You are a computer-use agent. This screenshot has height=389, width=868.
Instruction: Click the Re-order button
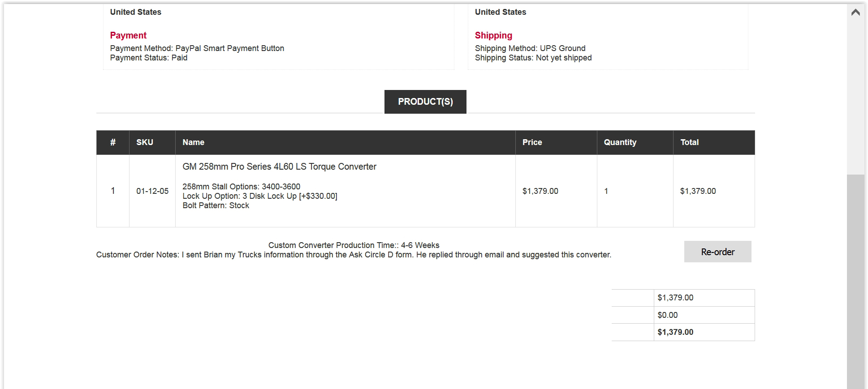click(x=717, y=252)
